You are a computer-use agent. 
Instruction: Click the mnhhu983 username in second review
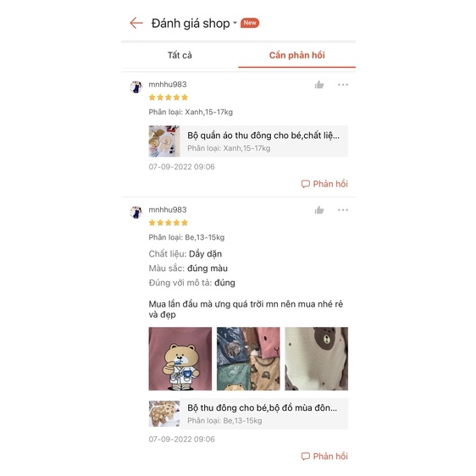click(168, 210)
